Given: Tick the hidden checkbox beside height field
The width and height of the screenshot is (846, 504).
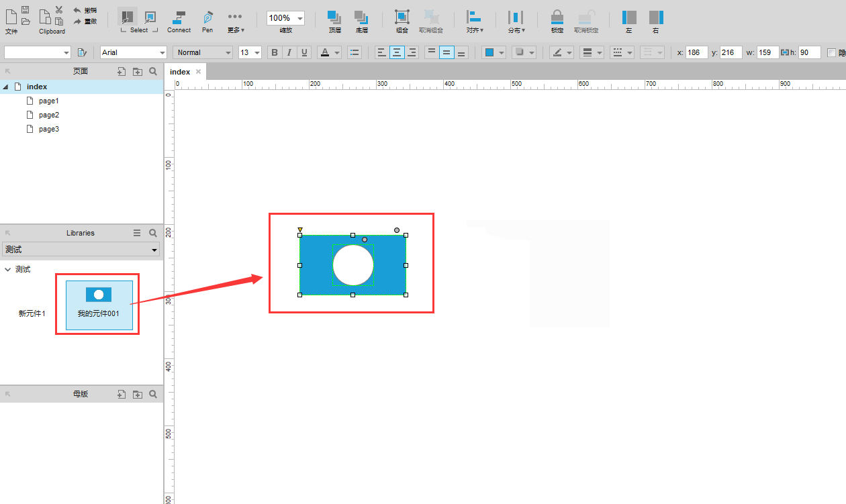Looking at the screenshot, I should 832,52.
